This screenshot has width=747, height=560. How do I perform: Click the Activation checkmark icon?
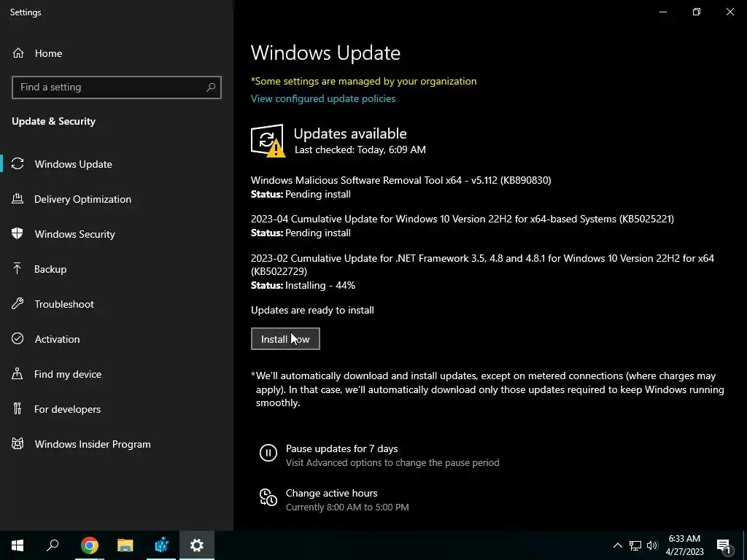coord(18,338)
